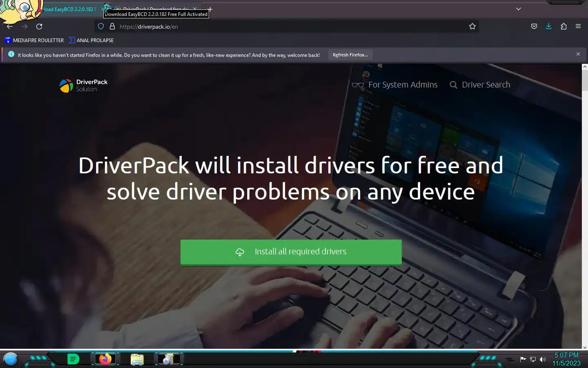Screen dimensions: 588x368
Task: Bookmark this page with the star icon
Action: coord(472,27)
